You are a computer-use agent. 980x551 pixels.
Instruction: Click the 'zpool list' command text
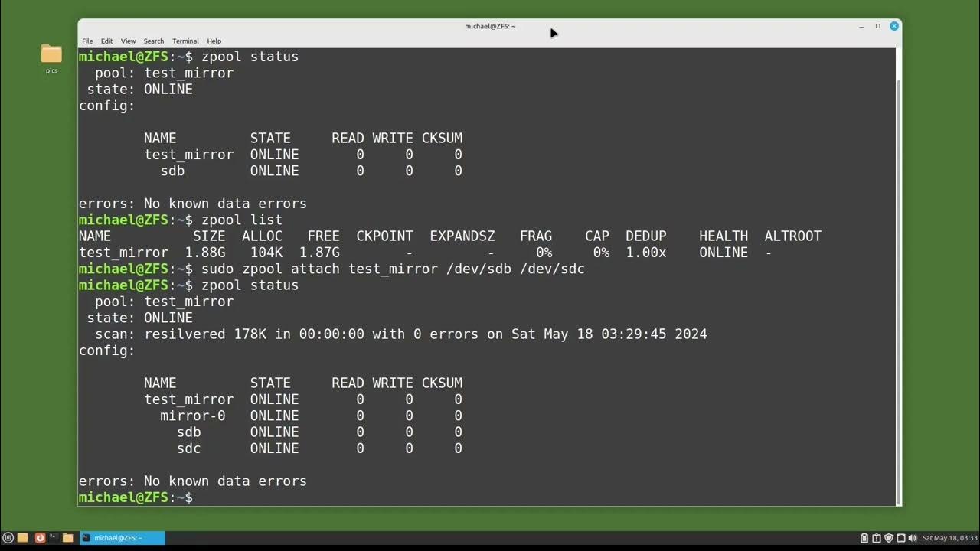pos(242,220)
